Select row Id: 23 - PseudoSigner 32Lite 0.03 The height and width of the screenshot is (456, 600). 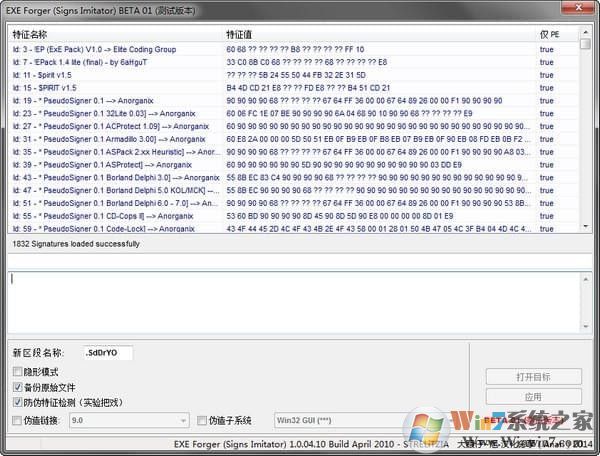pos(293,114)
